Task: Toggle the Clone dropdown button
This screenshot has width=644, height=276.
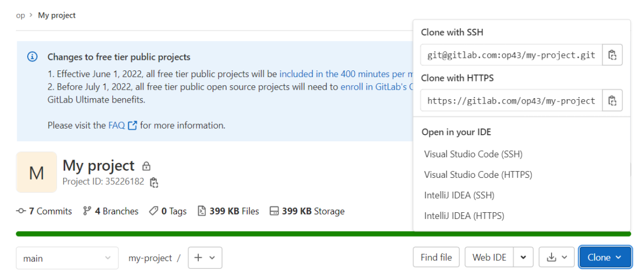Action: [605, 258]
